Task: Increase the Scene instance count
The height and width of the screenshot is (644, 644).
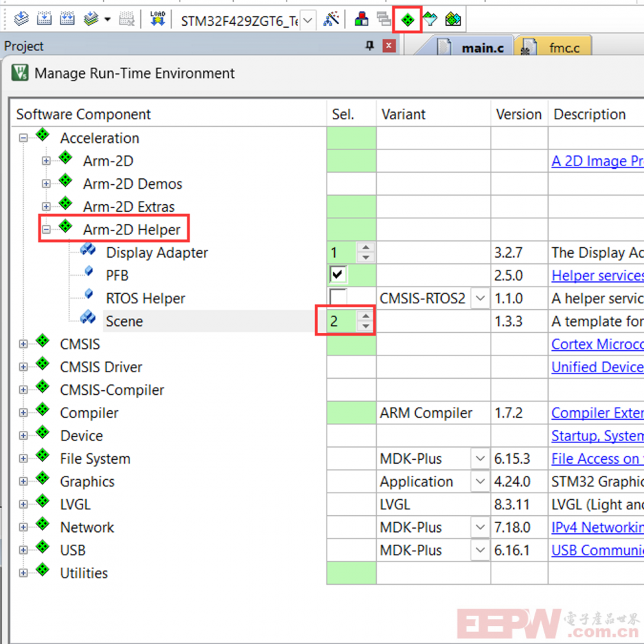Action: [366, 316]
